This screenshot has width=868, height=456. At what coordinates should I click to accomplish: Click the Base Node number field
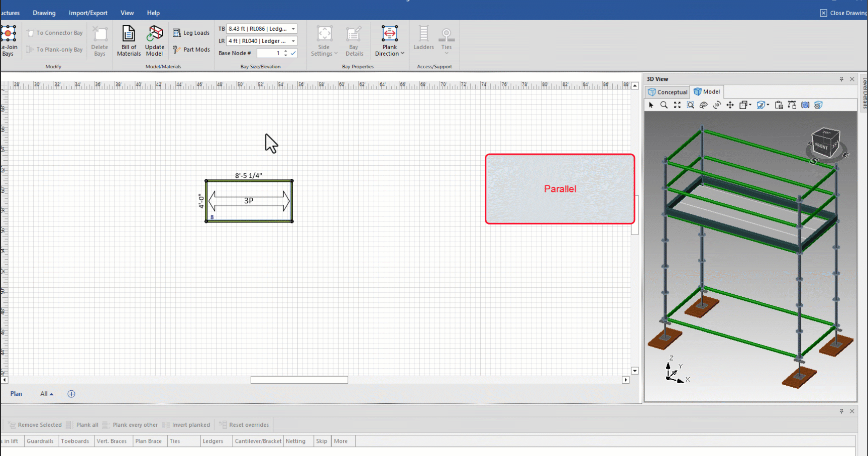[269, 53]
